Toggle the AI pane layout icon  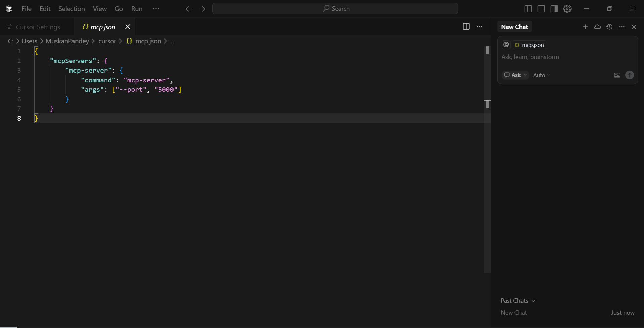(x=554, y=9)
